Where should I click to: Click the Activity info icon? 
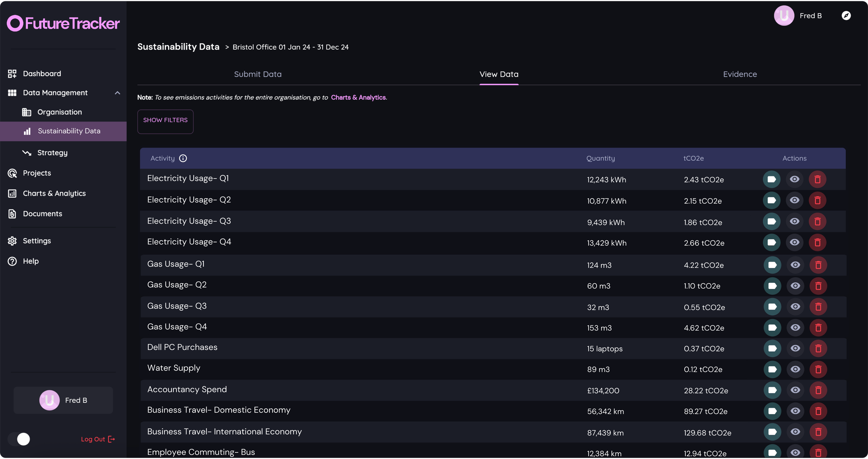183,158
